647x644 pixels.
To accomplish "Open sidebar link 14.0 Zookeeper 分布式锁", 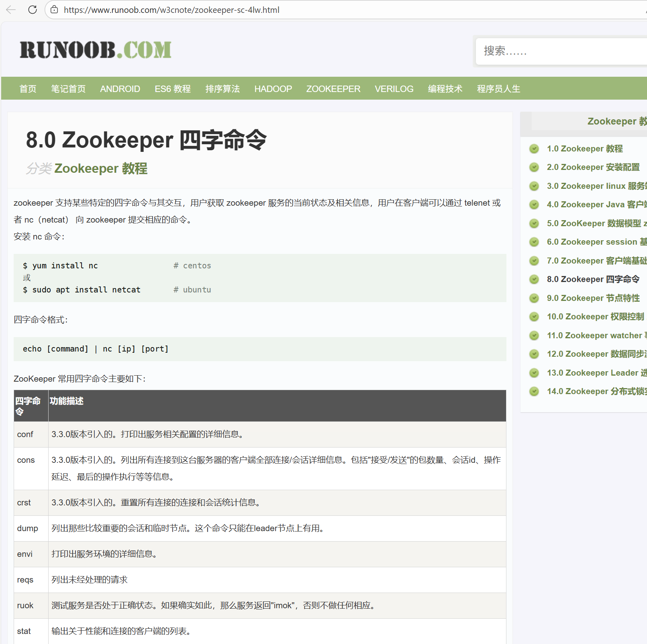I will pyautogui.click(x=597, y=391).
